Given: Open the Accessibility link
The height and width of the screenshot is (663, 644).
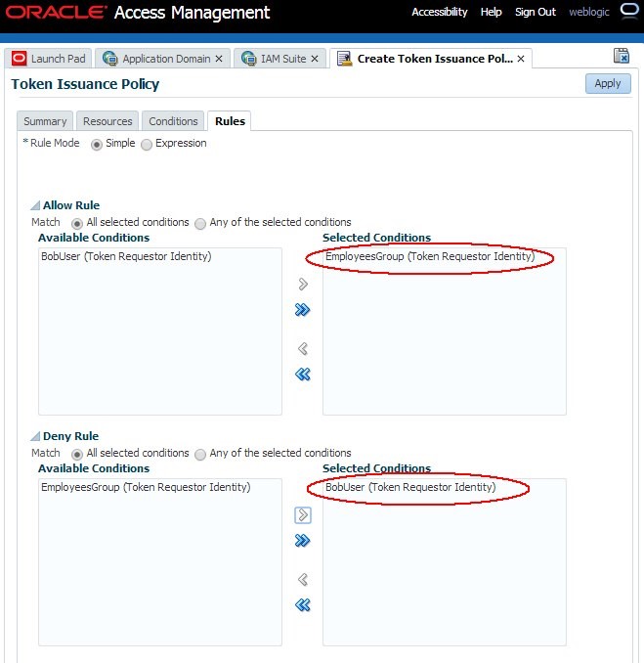Looking at the screenshot, I should (x=440, y=12).
